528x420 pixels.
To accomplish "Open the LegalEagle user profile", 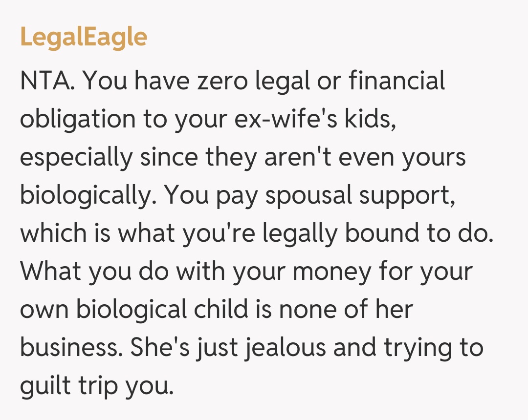I will coord(84,38).
